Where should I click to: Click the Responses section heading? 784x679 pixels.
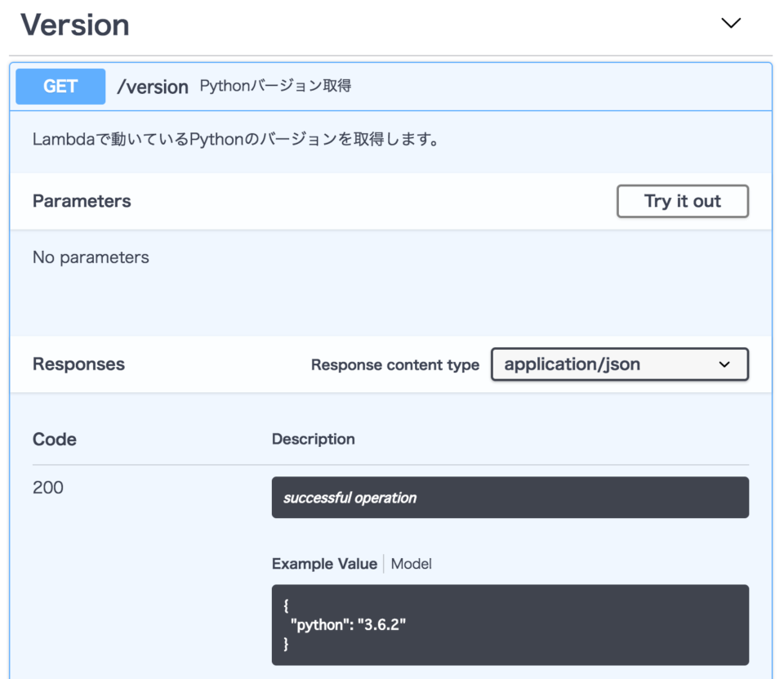click(x=78, y=364)
